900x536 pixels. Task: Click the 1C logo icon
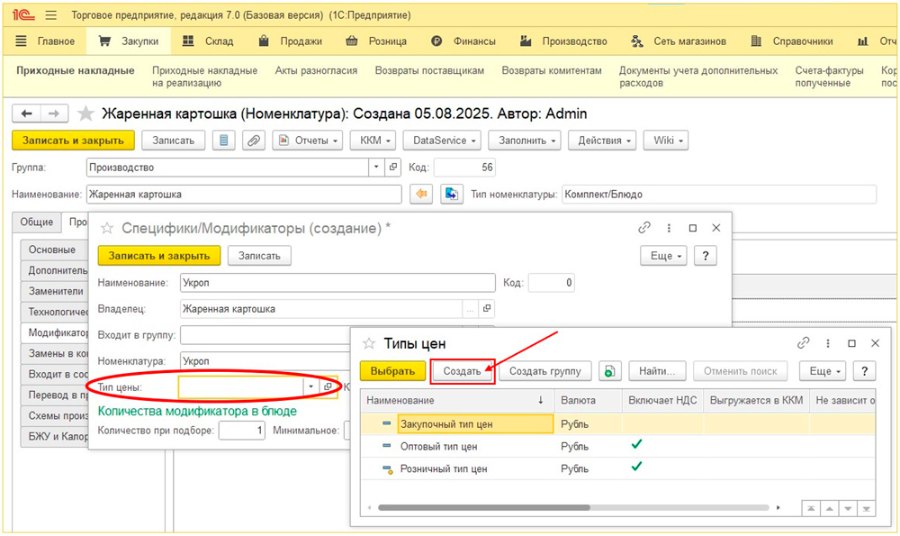23,15
